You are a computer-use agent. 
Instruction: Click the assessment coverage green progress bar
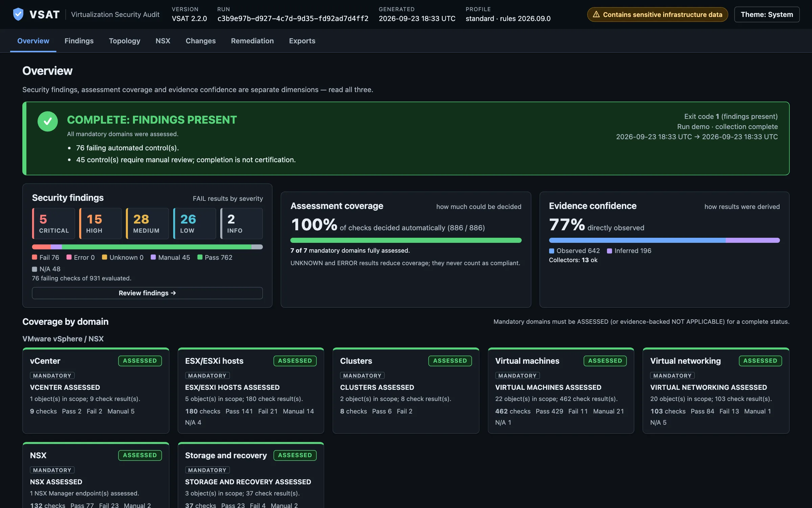coord(406,240)
